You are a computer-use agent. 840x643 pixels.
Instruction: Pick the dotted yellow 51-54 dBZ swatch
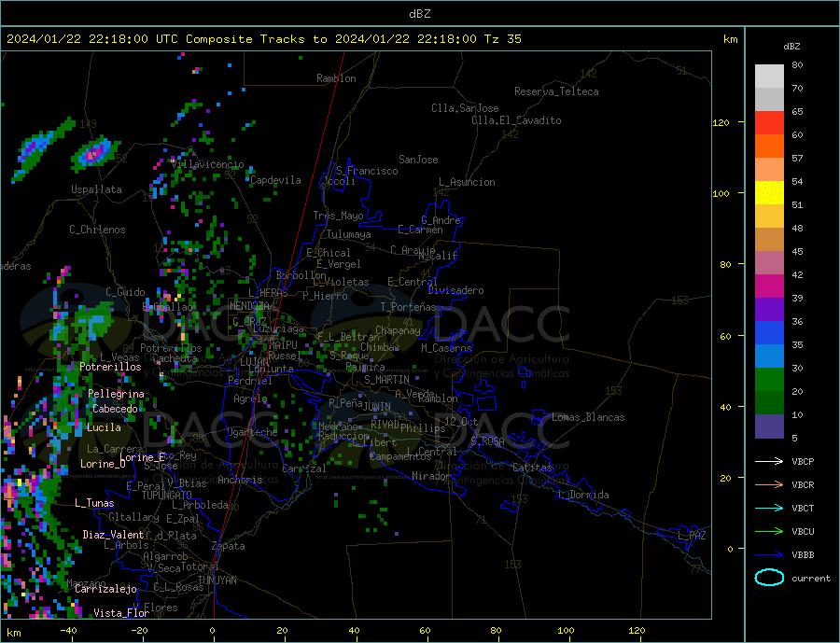point(769,193)
